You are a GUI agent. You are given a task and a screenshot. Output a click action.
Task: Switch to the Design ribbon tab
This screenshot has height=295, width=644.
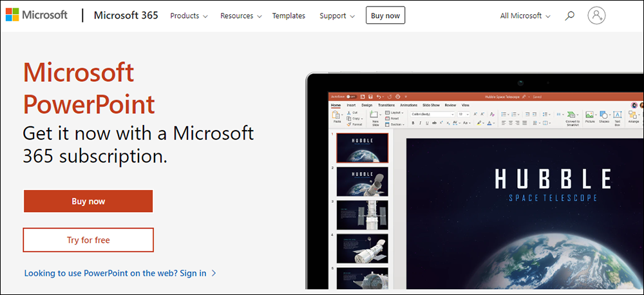pyautogui.click(x=367, y=105)
